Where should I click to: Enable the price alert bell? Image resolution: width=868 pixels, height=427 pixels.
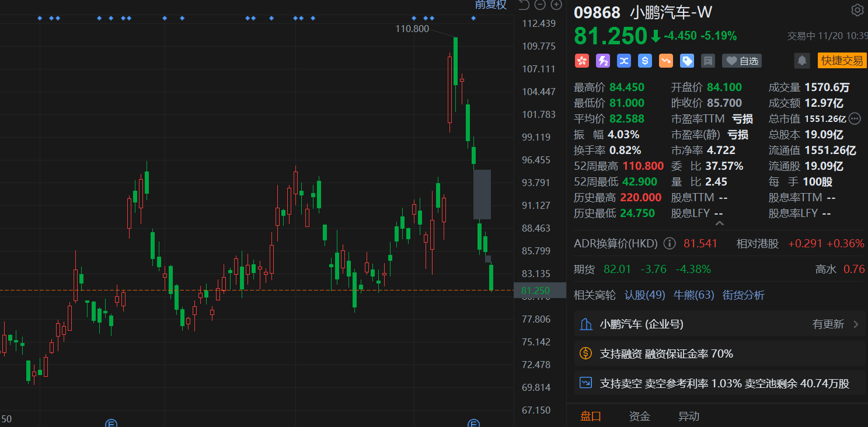tap(801, 61)
